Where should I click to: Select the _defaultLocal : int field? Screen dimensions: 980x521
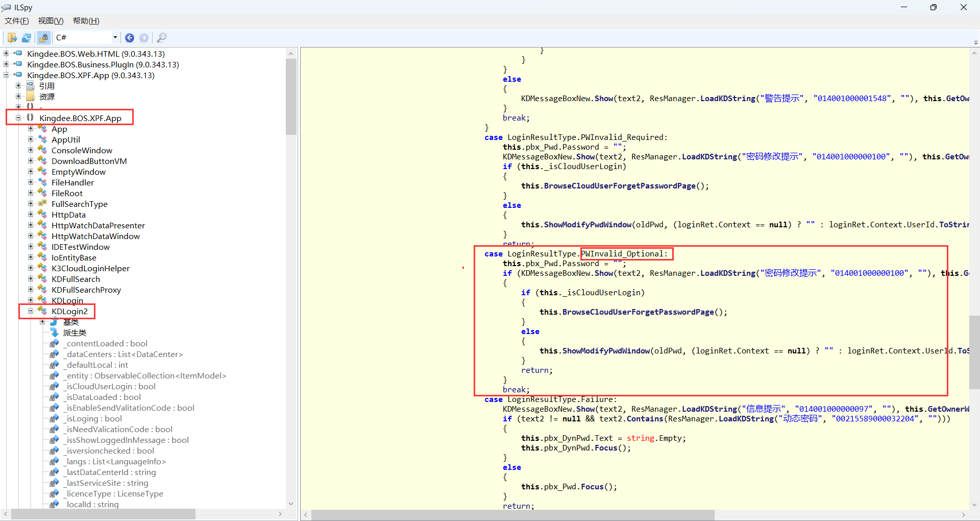pyautogui.click(x=95, y=365)
